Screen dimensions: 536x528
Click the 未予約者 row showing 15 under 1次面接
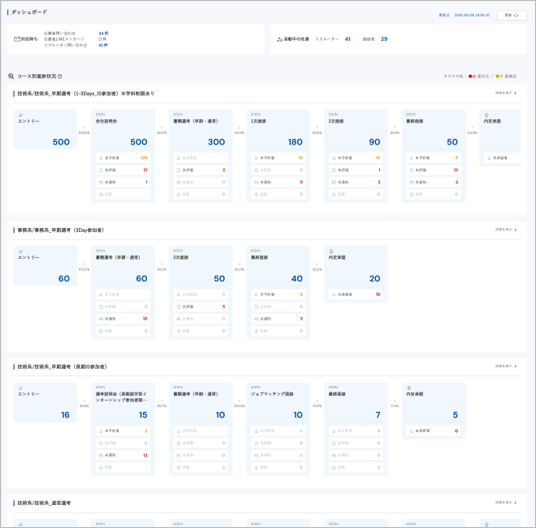[278, 158]
